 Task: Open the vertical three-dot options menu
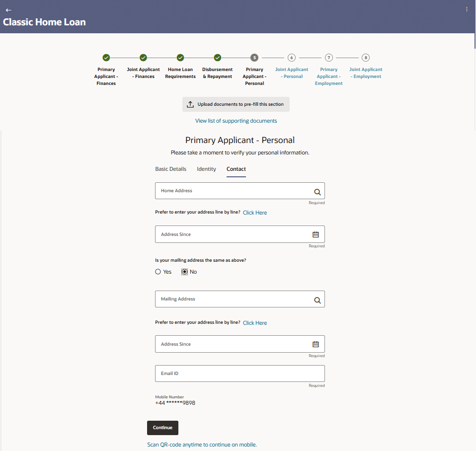click(x=467, y=9)
